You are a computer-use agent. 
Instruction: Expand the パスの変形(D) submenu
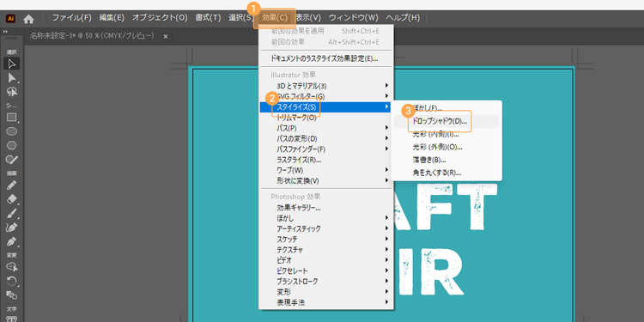(326, 138)
